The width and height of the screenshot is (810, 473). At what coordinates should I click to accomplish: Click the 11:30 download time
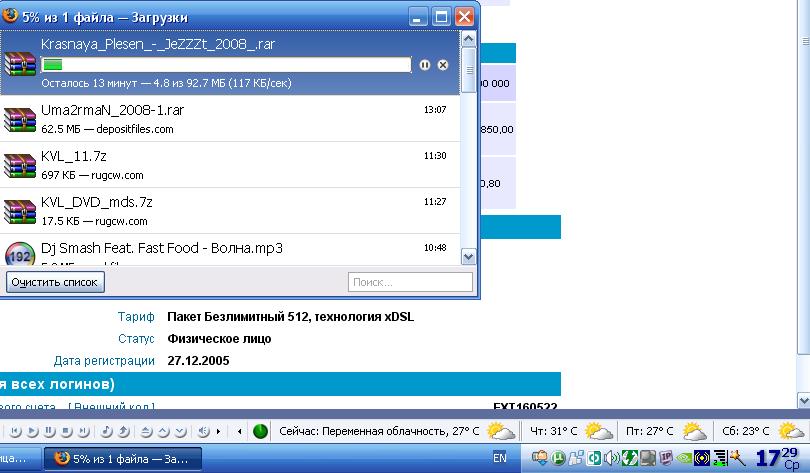pyautogui.click(x=435, y=155)
